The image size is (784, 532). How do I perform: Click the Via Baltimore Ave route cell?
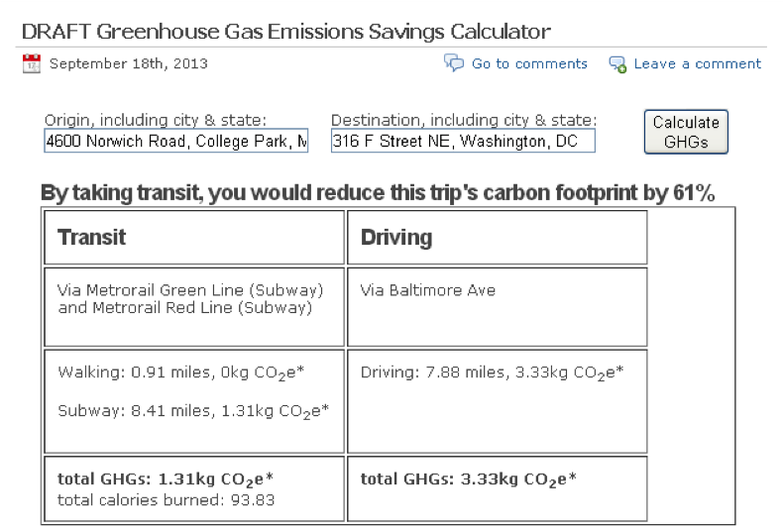(x=498, y=307)
